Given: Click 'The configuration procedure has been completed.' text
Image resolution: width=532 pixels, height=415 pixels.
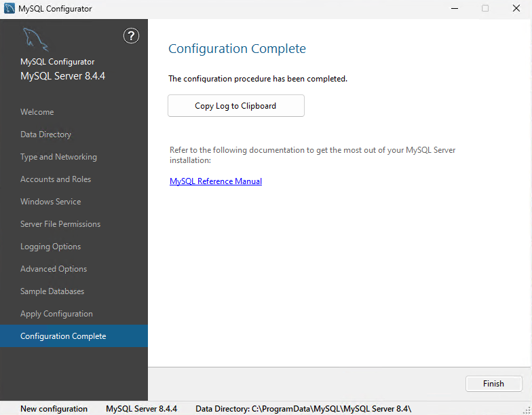Looking at the screenshot, I should coord(258,79).
